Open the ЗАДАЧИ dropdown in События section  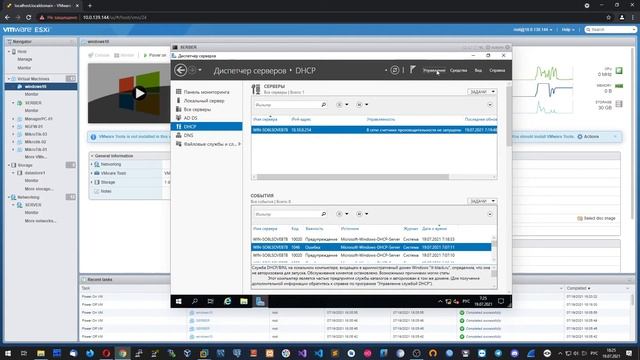[482, 201]
